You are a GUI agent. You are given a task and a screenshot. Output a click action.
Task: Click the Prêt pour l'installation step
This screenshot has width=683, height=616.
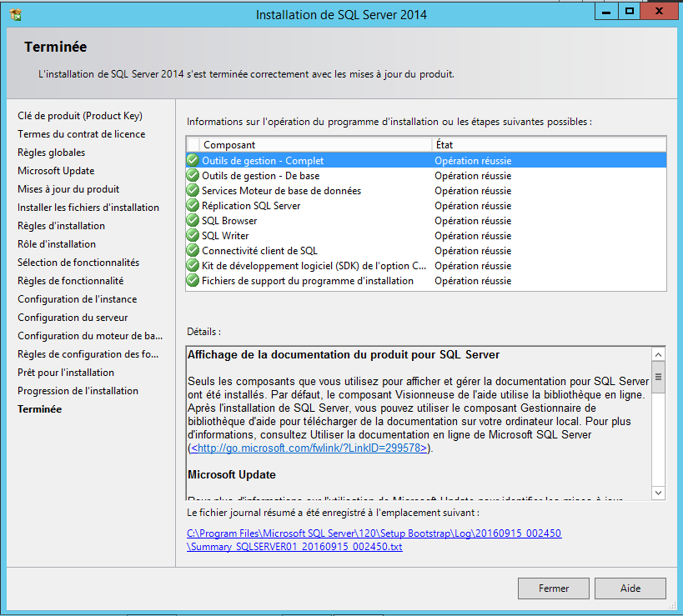tap(66, 373)
